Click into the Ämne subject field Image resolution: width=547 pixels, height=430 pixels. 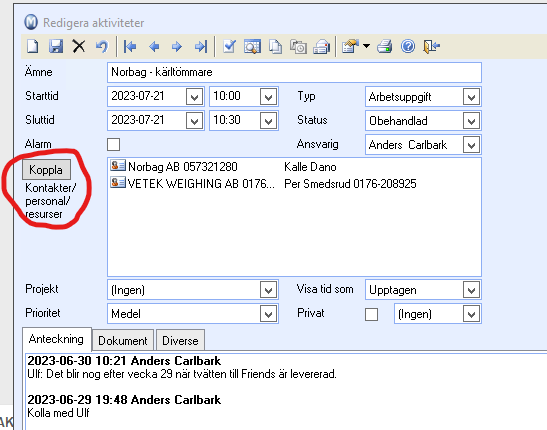point(294,72)
